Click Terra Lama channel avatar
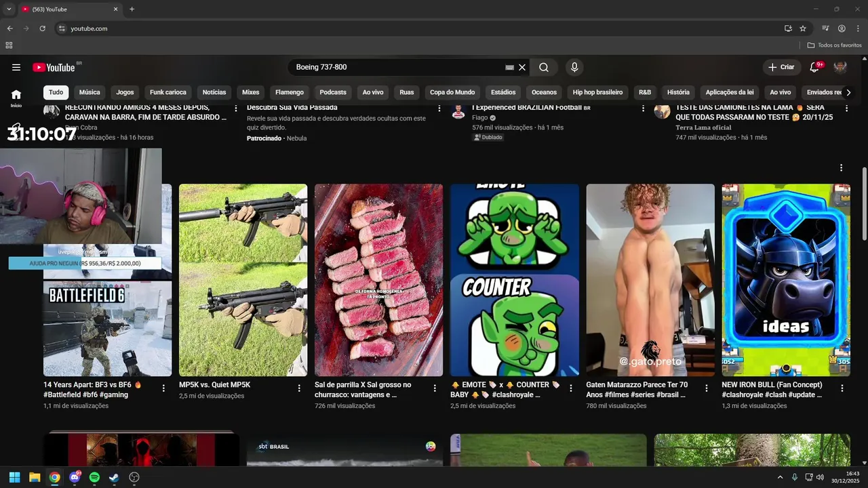 point(662,111)
